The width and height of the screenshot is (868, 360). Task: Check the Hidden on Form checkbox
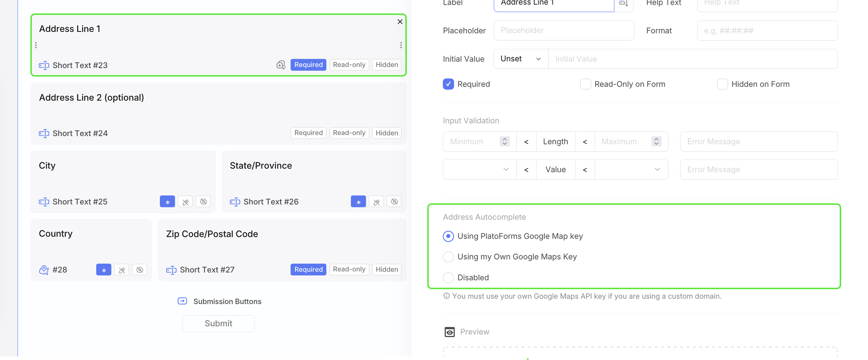tap(722, 84)
